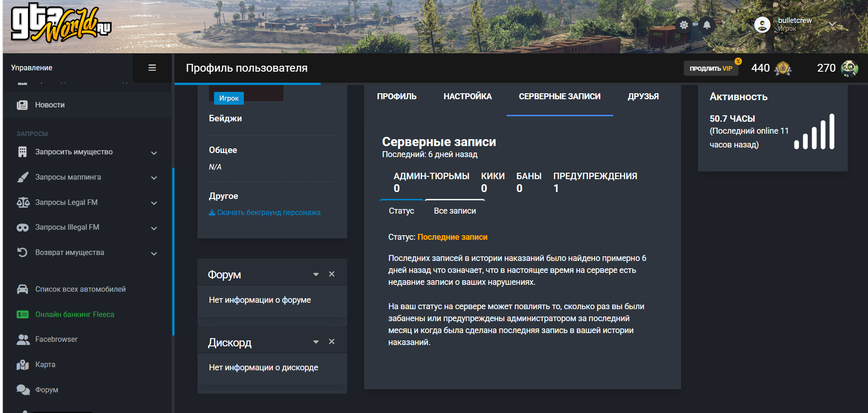Screen dimensions: 868x413
Task: Click the Игрок role badge
Action: coord(229,98)
